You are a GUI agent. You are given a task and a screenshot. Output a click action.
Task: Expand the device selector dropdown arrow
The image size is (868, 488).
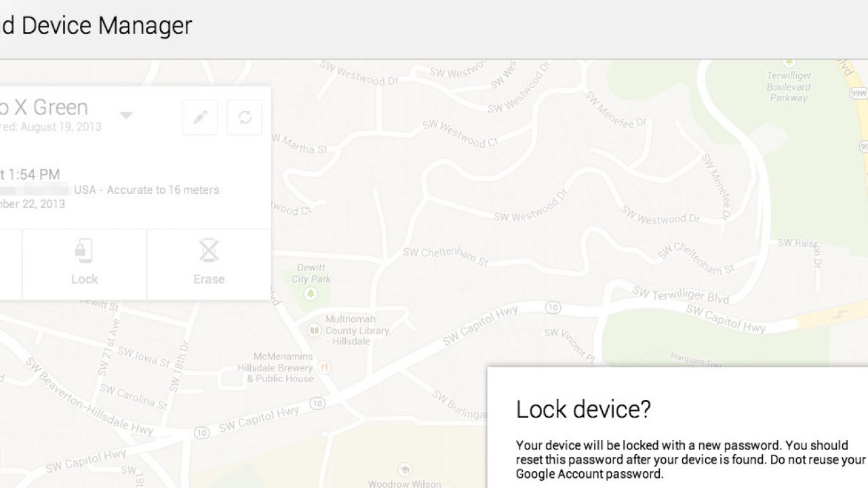click(126, 115)
